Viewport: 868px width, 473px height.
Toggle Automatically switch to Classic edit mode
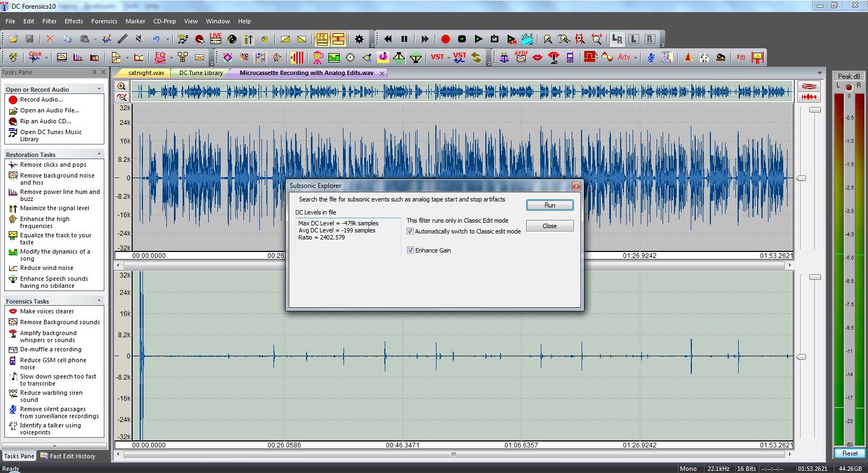410,231
